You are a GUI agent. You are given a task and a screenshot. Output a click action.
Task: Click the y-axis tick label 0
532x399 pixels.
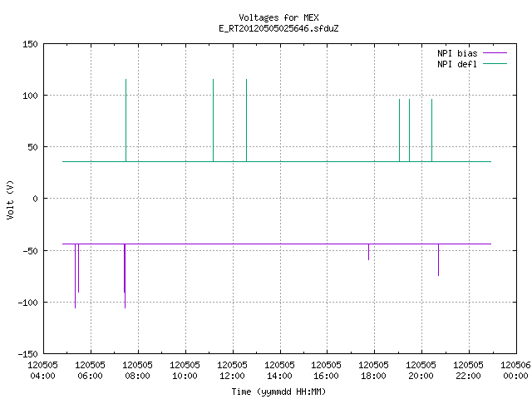[x=35, y=199]
